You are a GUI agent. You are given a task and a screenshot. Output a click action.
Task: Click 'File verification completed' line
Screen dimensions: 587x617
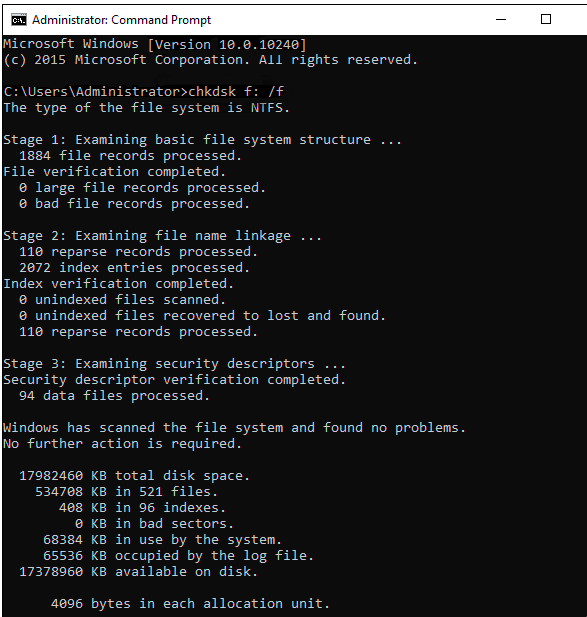tap(114, 172)
